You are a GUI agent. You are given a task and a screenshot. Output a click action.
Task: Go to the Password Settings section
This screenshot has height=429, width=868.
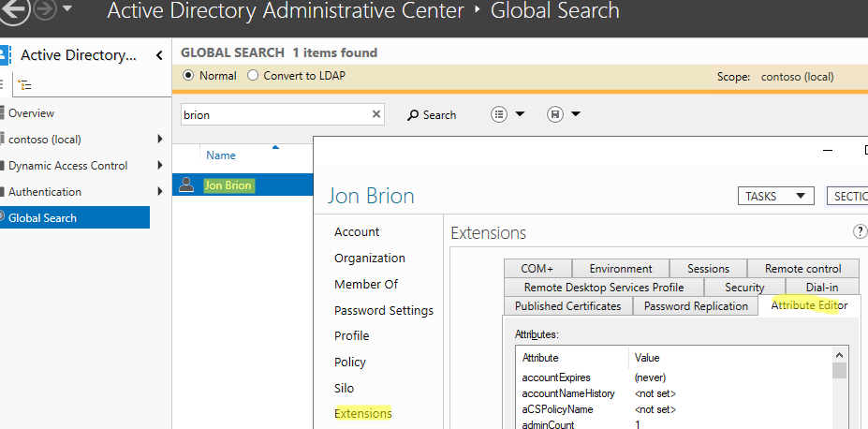[384, 311]
